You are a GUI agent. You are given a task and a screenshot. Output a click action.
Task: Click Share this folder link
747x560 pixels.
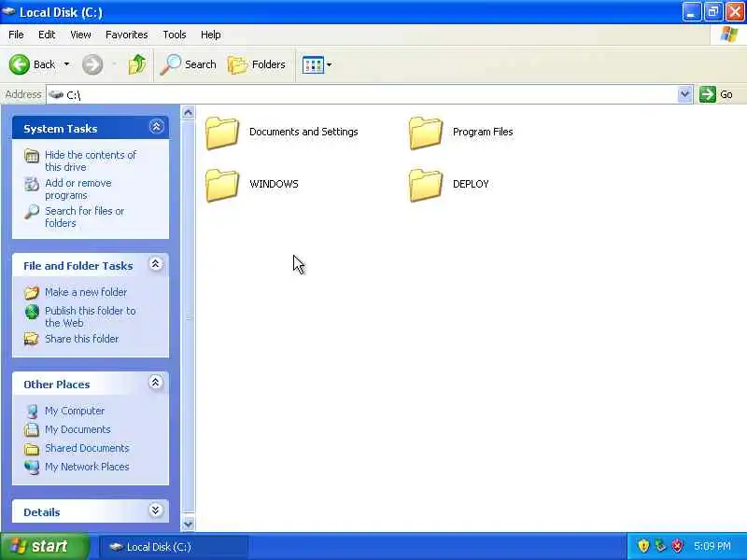click(81, 339)
